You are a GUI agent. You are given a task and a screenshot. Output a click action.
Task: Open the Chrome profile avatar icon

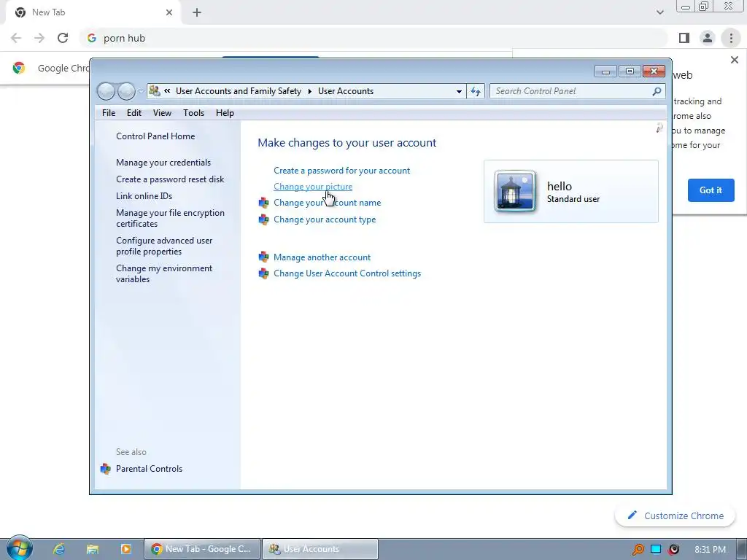pos(708,38)
